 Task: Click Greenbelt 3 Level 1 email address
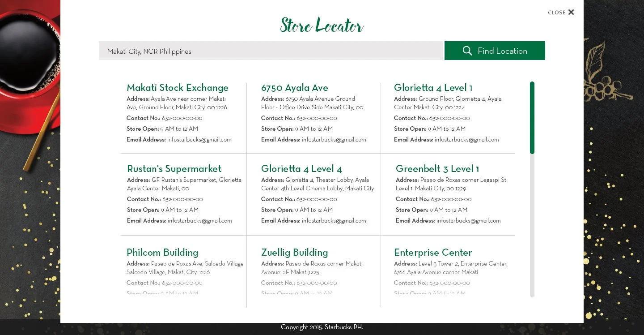click(x=448, y=221)
